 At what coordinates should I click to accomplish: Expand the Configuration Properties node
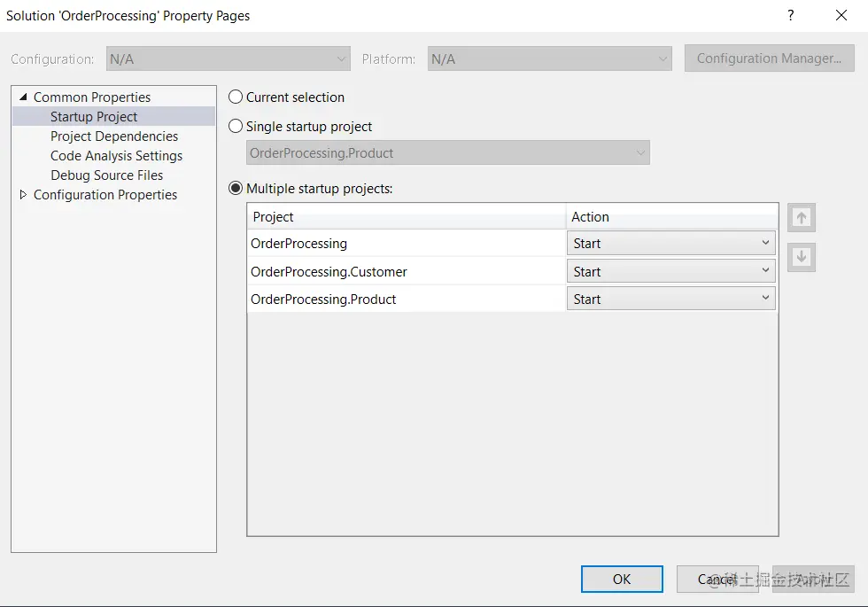(x=24, y=195)
